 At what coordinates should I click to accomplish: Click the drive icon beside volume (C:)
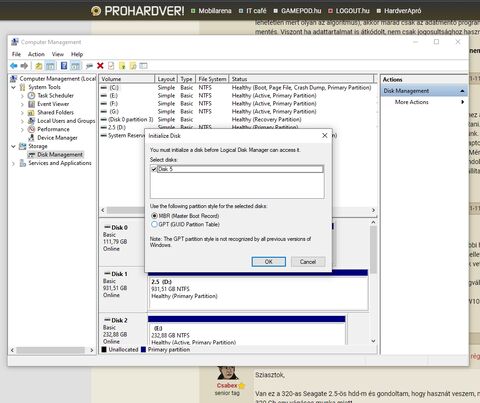click(104, 88)
